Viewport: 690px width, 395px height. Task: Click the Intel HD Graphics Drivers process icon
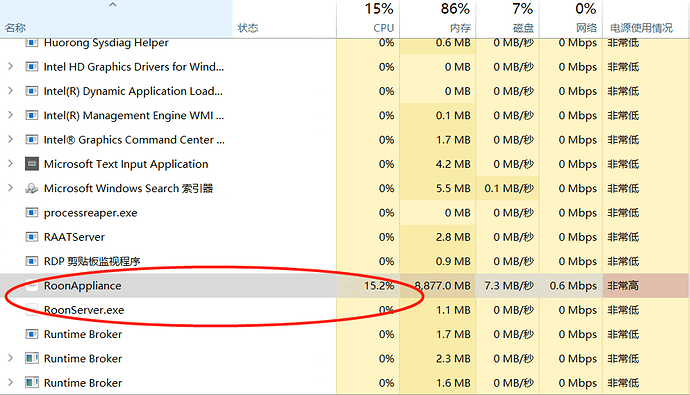[32, 67]
